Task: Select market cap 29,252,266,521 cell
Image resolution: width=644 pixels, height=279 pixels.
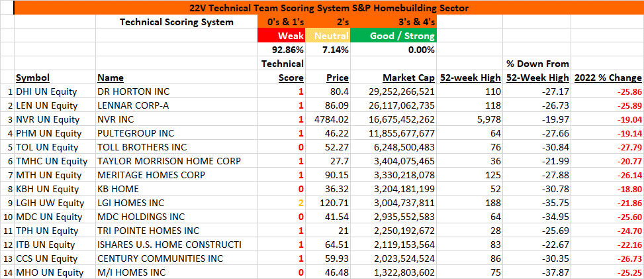Action: click(x=393, y=91)
